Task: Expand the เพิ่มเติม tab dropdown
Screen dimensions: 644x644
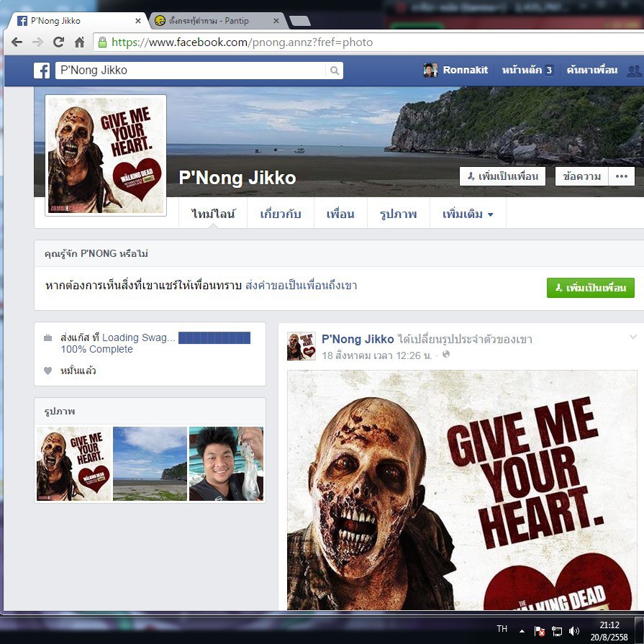Action: point(468,214)
